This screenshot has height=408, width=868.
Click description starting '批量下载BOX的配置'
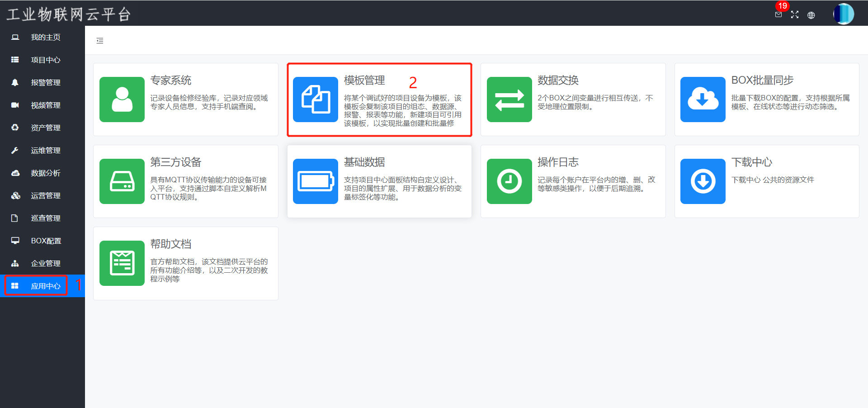791,102
